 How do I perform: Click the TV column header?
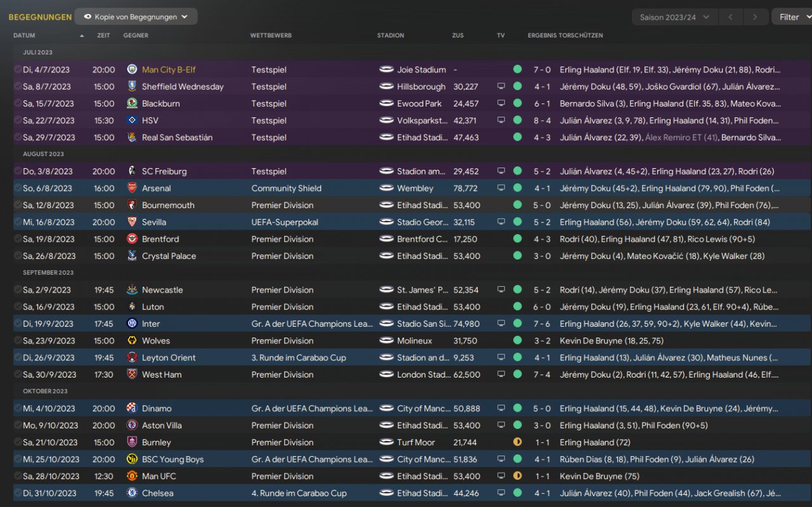[x=501, y=36]
